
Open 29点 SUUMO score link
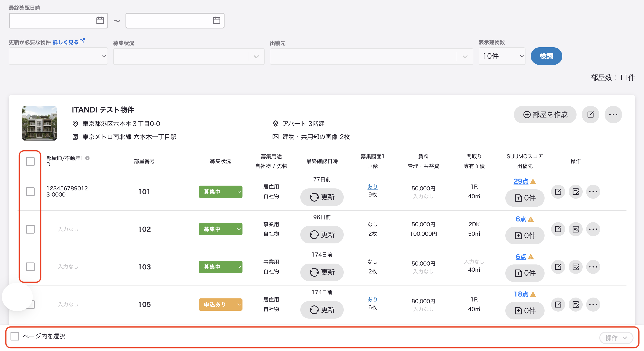[521, 181]
